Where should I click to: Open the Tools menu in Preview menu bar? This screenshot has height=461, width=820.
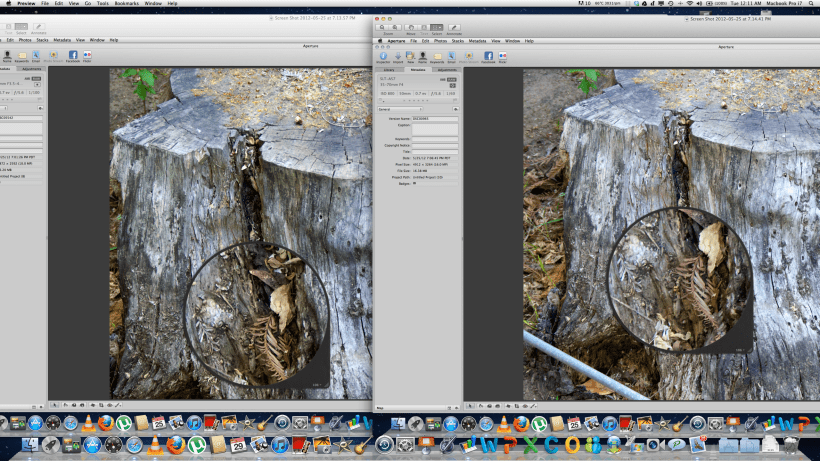coord(103,3)
